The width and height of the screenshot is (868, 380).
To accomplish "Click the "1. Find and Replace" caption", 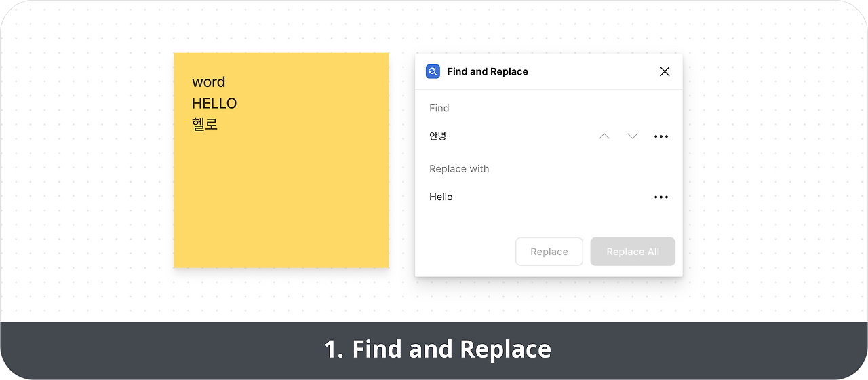I will coord(437,349).
